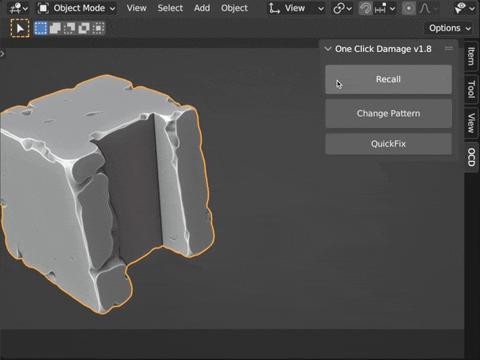
Task: Click the QuickFix button
Action: click(388, 144)
